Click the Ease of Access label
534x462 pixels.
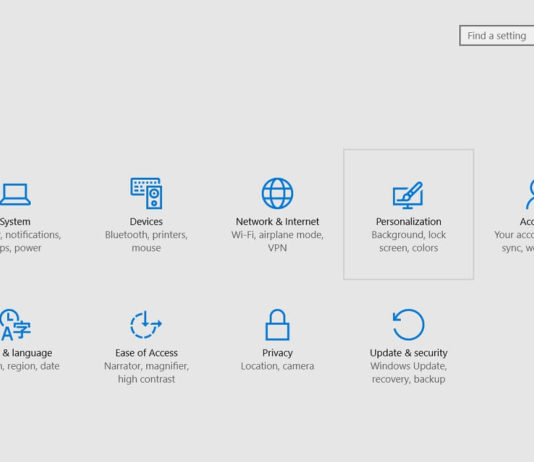tap(146, 353)
